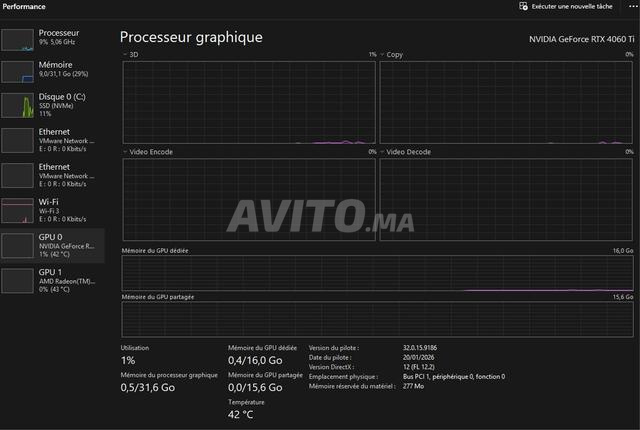Click Mémoire du GPU dédiée graph
640x430 pixels.
378,273
